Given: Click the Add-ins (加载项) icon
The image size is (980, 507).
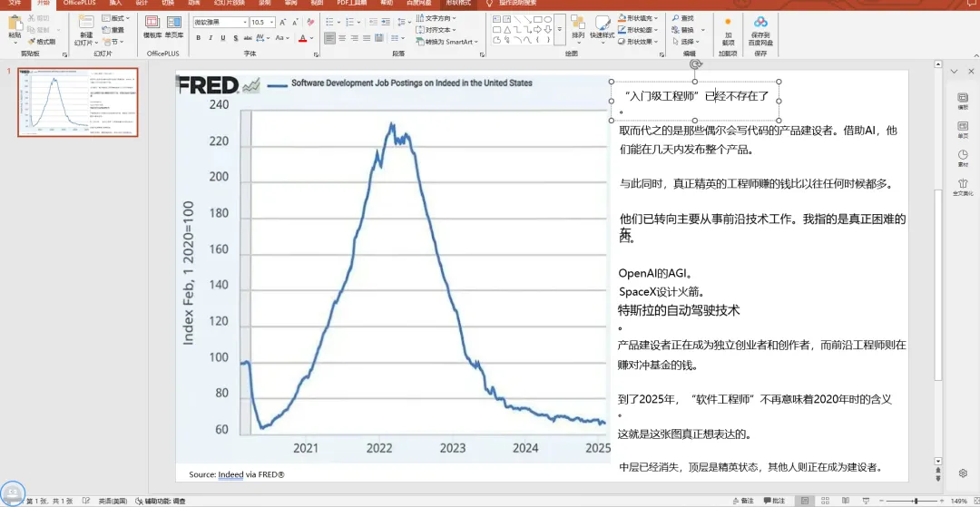Looking at the screenshot, I should click(x=728, y=21).
